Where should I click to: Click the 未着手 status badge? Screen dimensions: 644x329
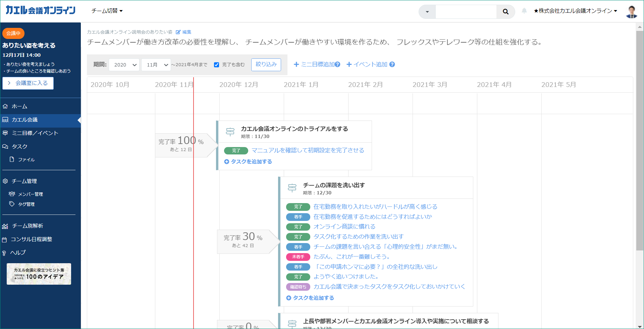coord(298,257)
